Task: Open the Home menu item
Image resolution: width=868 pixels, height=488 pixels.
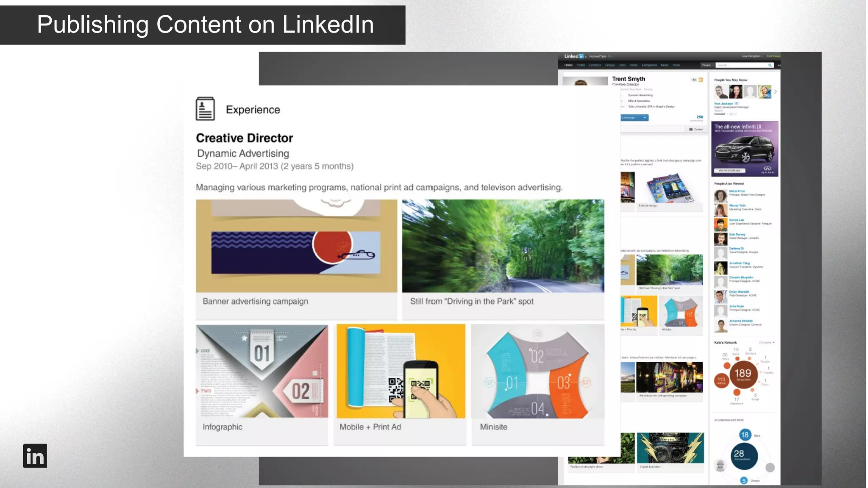Action: pos(568,65)
